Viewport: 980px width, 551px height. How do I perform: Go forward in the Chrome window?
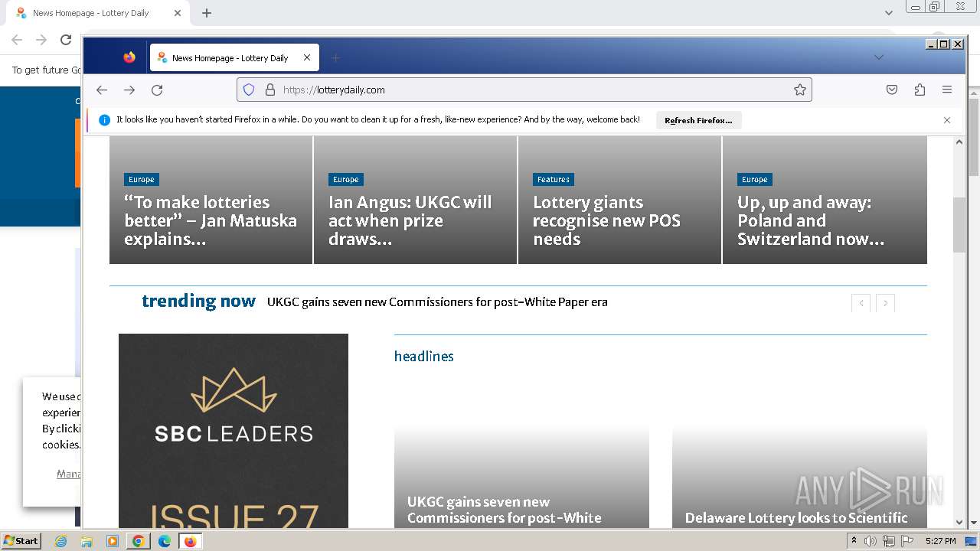(x=41, y=40)
